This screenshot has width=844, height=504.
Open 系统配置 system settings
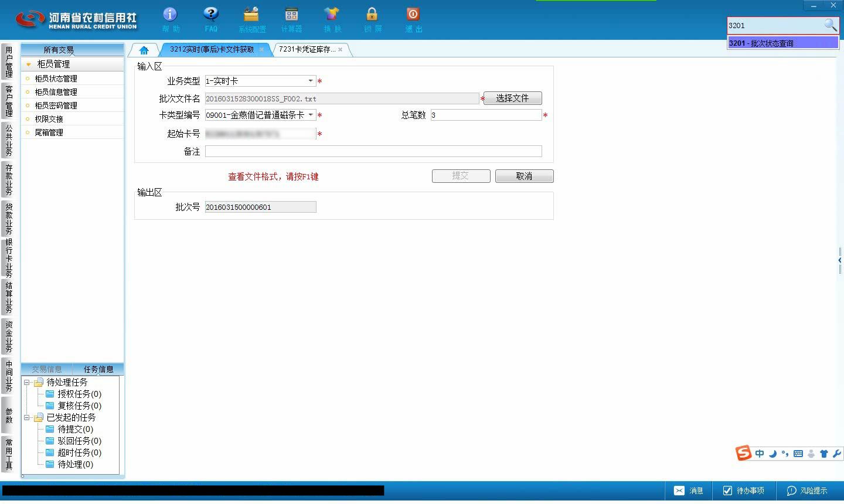click(251, 19)
